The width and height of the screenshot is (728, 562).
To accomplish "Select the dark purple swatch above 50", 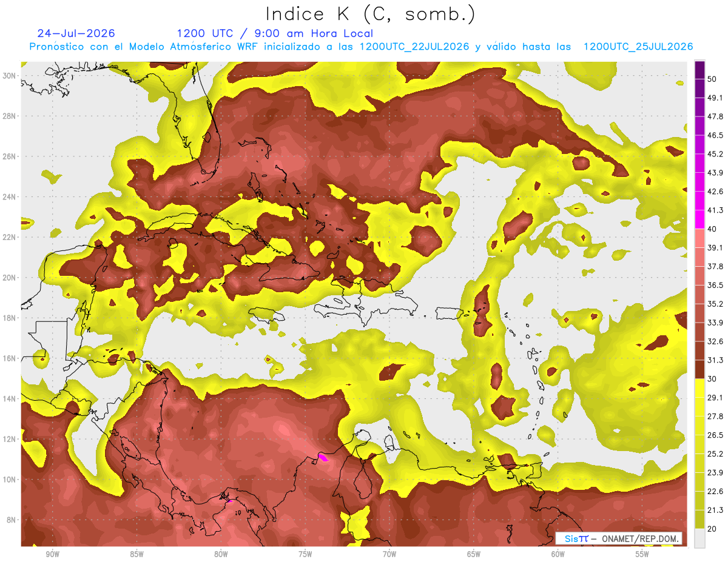I will [699, 70].
